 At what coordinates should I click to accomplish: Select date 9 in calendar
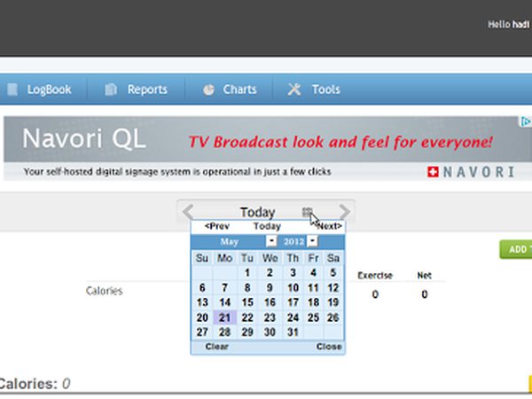pos(270,288)
